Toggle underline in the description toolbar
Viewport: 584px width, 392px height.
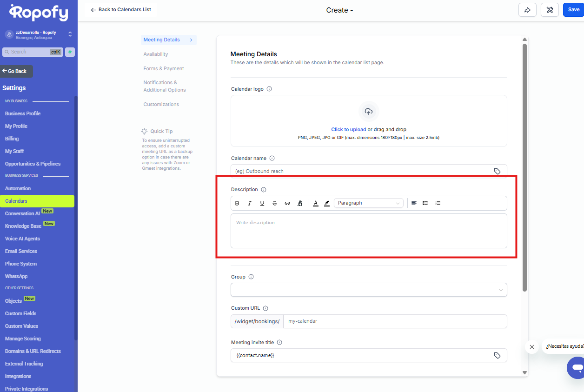[x=262, y=203]
